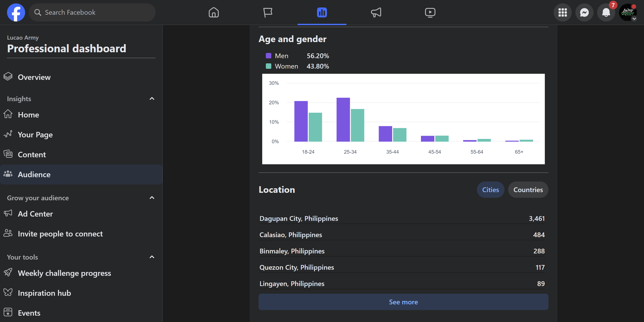The image size is (644, 322).
Task: Collapse the Your tools section chevron
Action: tap(152, 257)
